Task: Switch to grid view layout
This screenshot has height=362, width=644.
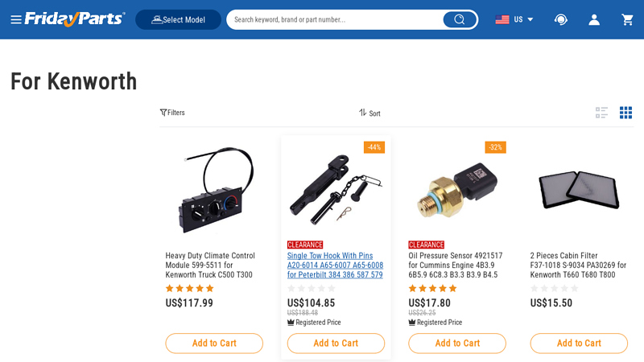Action: coord(625,113)
